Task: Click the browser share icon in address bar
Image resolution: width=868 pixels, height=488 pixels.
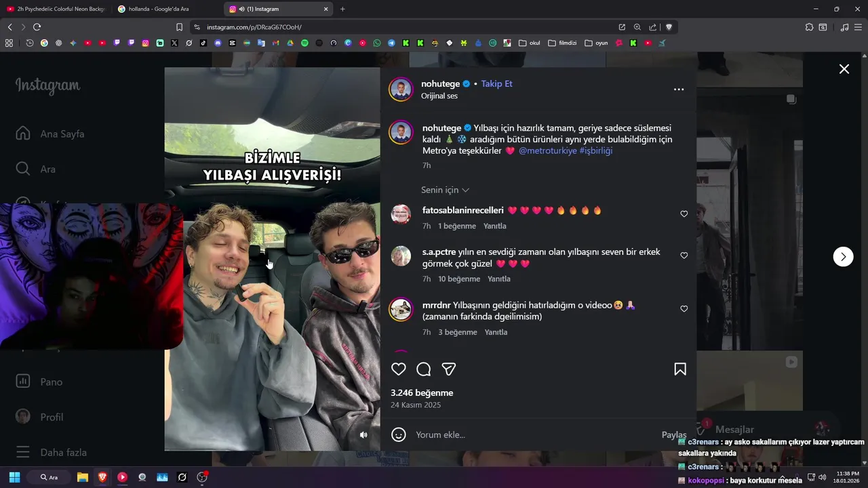Action: 652,27
